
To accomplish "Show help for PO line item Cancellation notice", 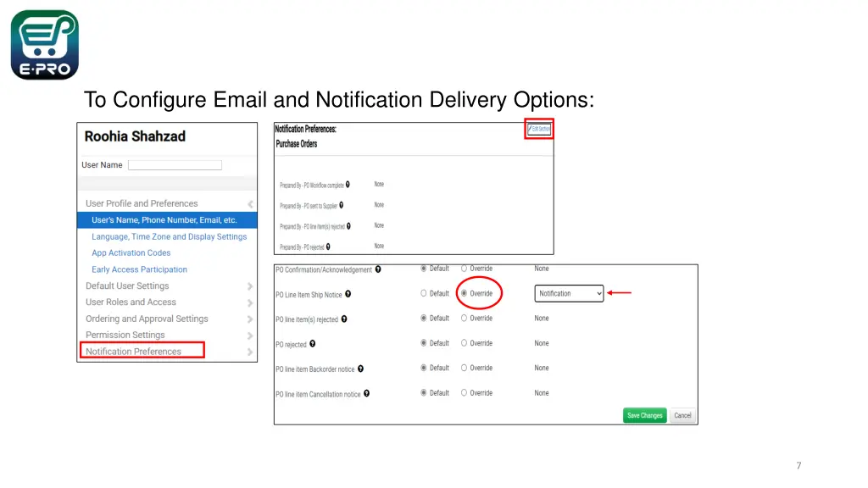I will coord(366,393).
